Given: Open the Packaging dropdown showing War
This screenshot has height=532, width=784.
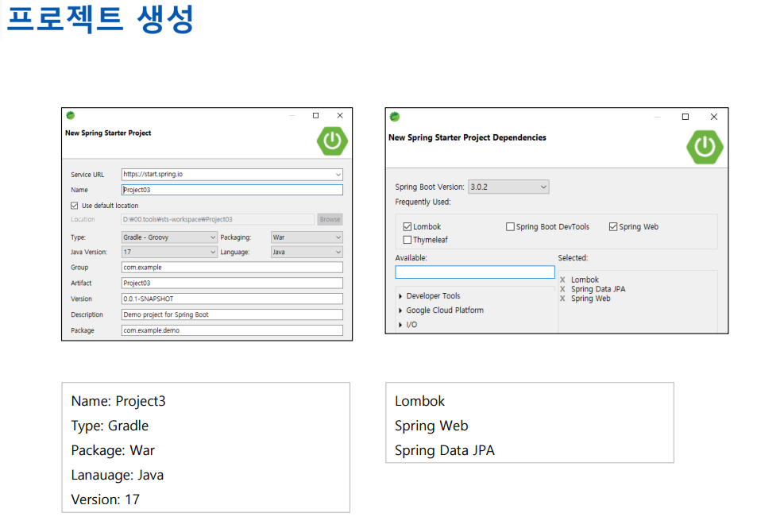Looking at the screenshot, I should click(307, 237).
